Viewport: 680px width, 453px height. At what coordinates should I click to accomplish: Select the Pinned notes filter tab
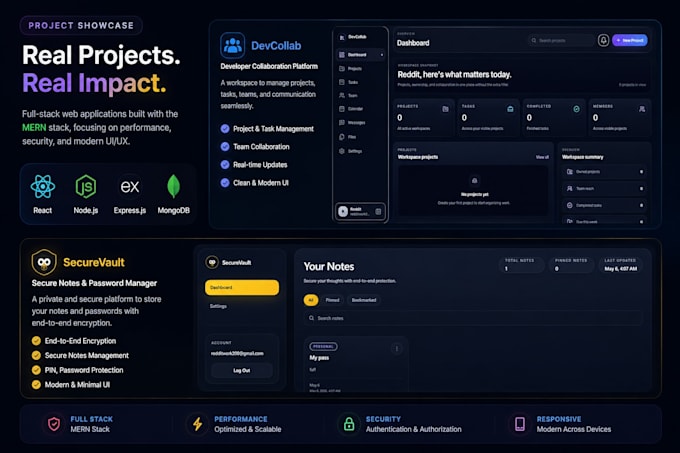[333, 300]
